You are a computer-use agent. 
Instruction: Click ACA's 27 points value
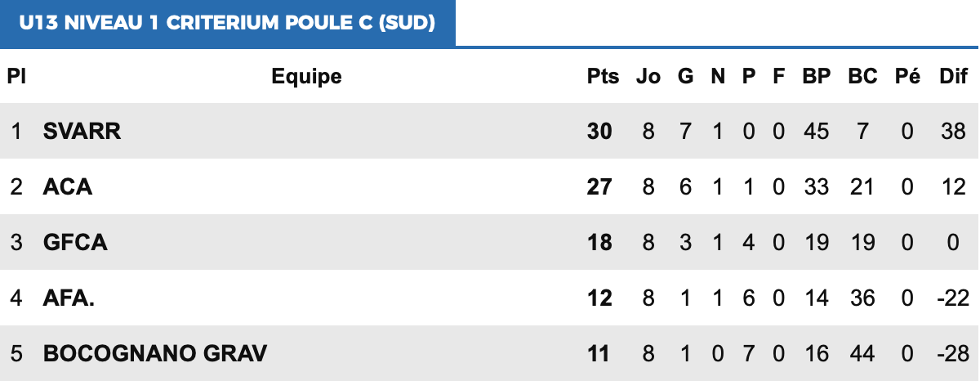tap(599, 186)
